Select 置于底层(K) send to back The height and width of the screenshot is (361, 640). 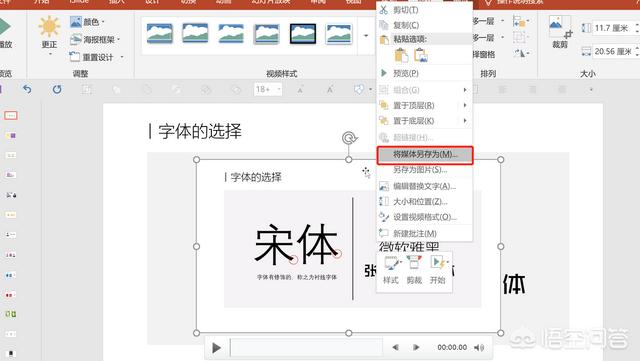(x=413, y=121)
